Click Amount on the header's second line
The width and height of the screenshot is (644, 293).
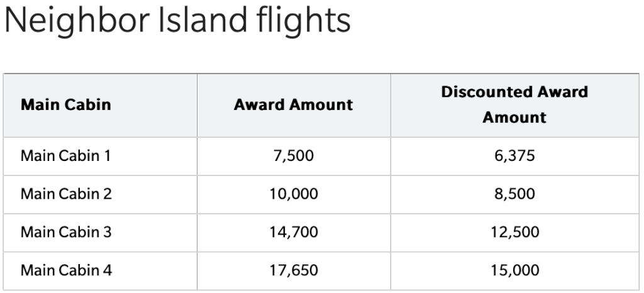pyautogui.click(x=514, y=117)
